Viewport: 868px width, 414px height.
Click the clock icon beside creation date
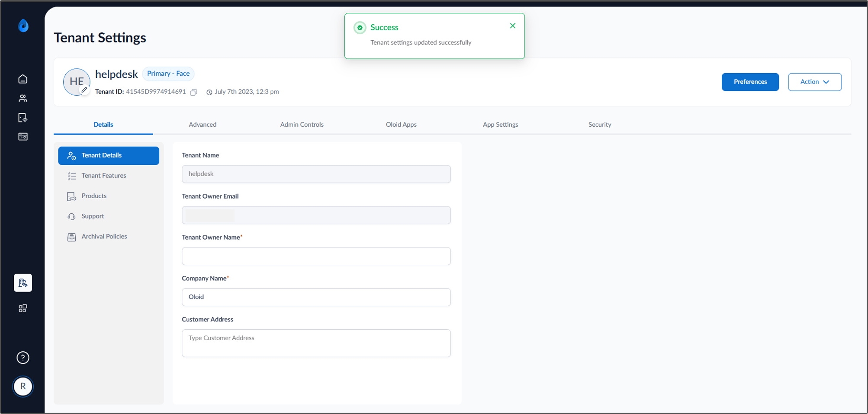click(x=209, y=92)
